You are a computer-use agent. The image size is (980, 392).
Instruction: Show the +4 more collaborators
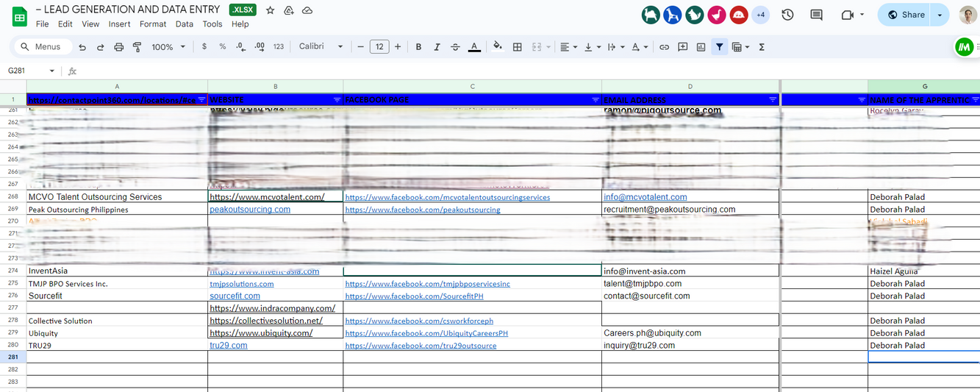click(x=760, y=15)
